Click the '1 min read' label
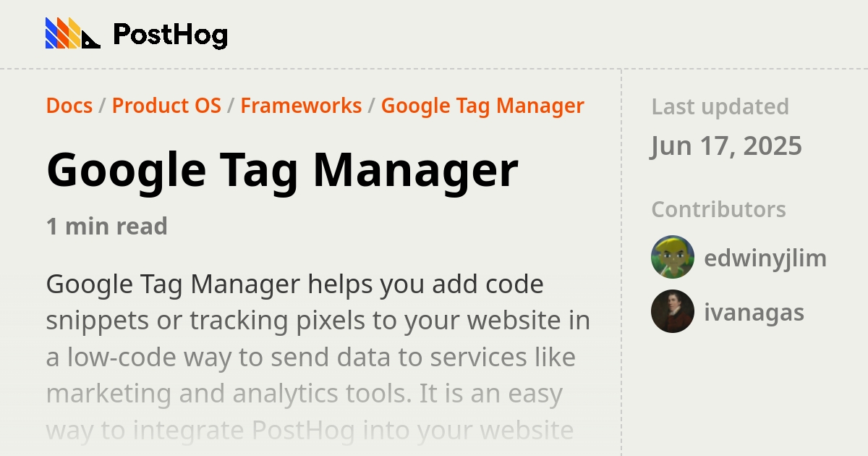Image resolution: width=868 pixels, height=456 pixels. point(106,226)
